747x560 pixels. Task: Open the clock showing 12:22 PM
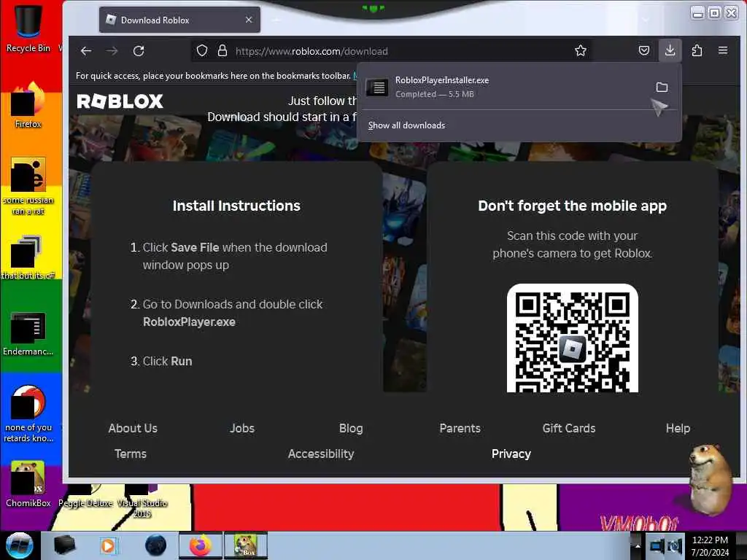[x=710, y=546]
